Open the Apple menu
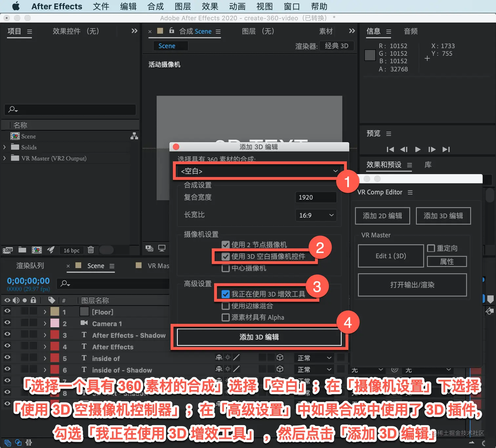Image resolution: width=496 pixels, height=448 pixels. (x=16, y=6)
